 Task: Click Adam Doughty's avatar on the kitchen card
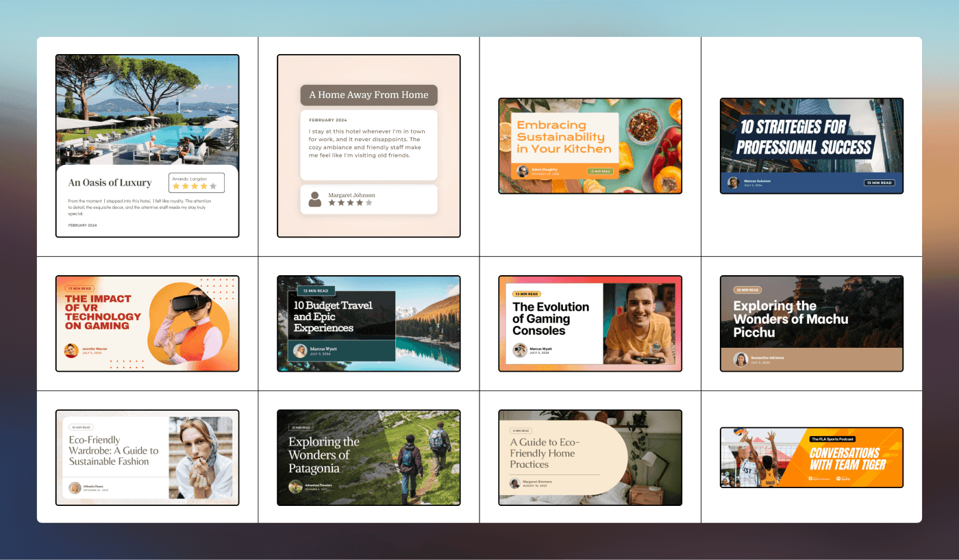click(x=523, y=171)
